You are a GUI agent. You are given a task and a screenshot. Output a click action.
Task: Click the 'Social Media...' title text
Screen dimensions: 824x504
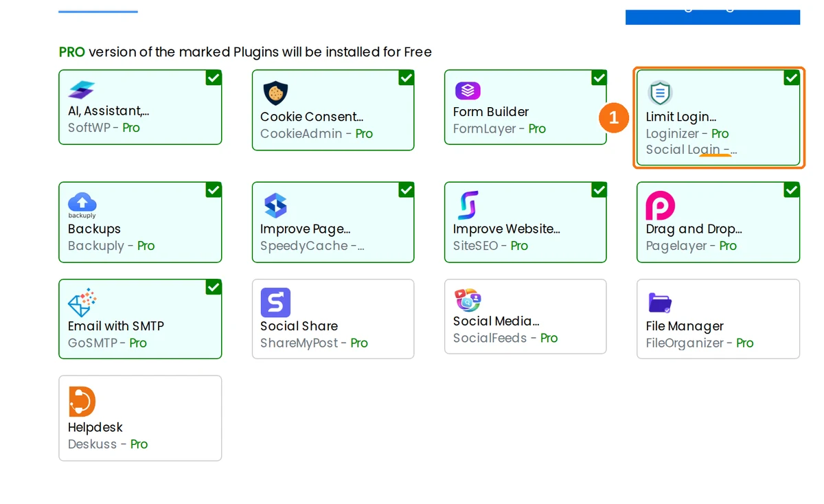[x=496, y=321]
